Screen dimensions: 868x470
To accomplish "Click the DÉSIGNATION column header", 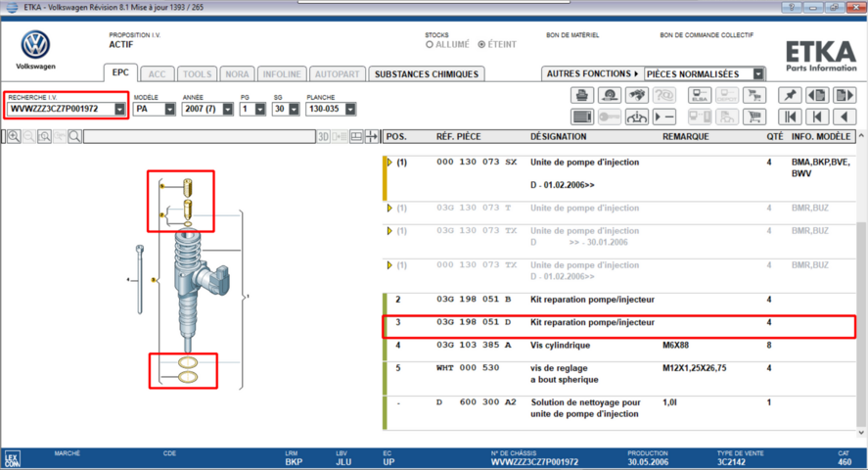I will pyautogui.click(x=558, y=137).
